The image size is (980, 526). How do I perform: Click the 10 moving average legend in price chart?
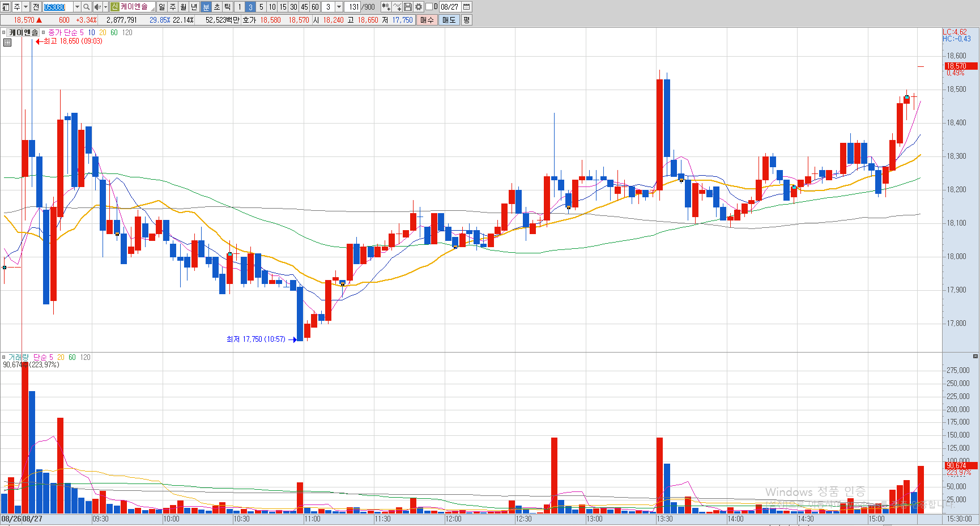pos(91,33)
